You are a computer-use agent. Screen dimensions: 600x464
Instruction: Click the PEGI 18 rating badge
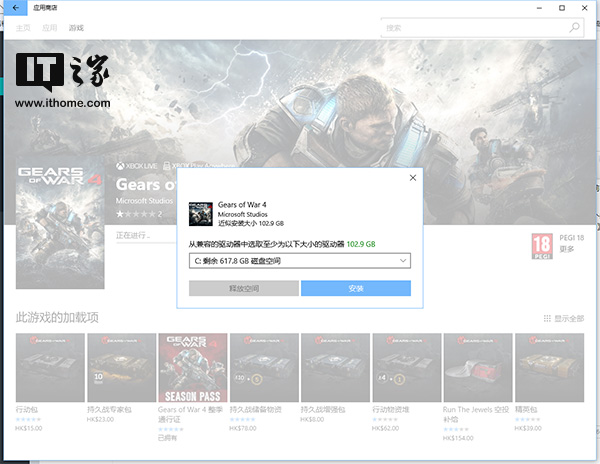click(542, 246)
